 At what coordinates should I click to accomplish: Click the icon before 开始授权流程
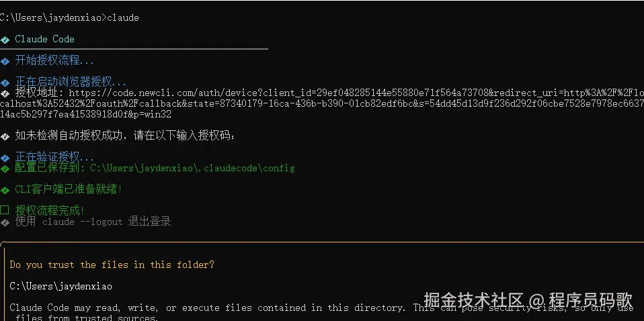tap(5, 61)
